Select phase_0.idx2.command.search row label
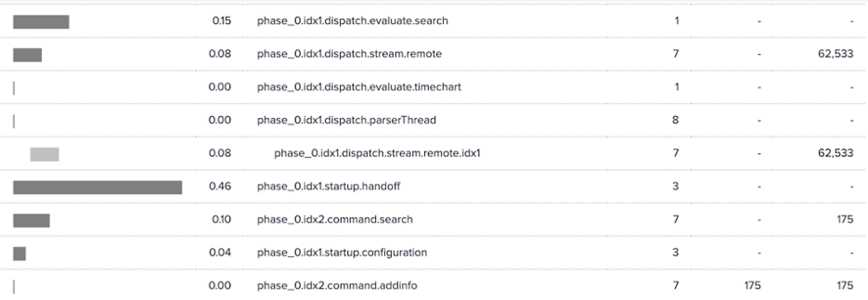The image size is (868, 300). pyautogui.click(x=335, y=219)
